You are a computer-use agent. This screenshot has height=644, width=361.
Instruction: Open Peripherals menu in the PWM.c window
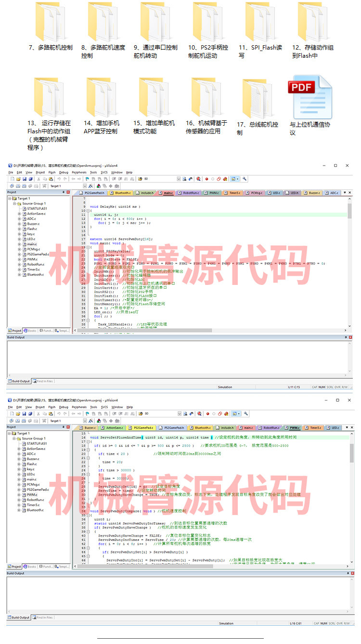78,407
